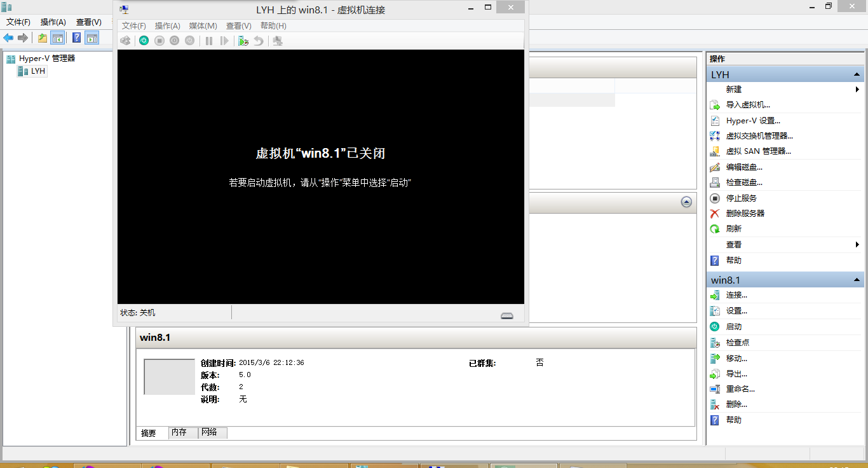868x468 pixels.
Task: Click 检查点 under win8.1 actions
Action: tap(738, 343)
